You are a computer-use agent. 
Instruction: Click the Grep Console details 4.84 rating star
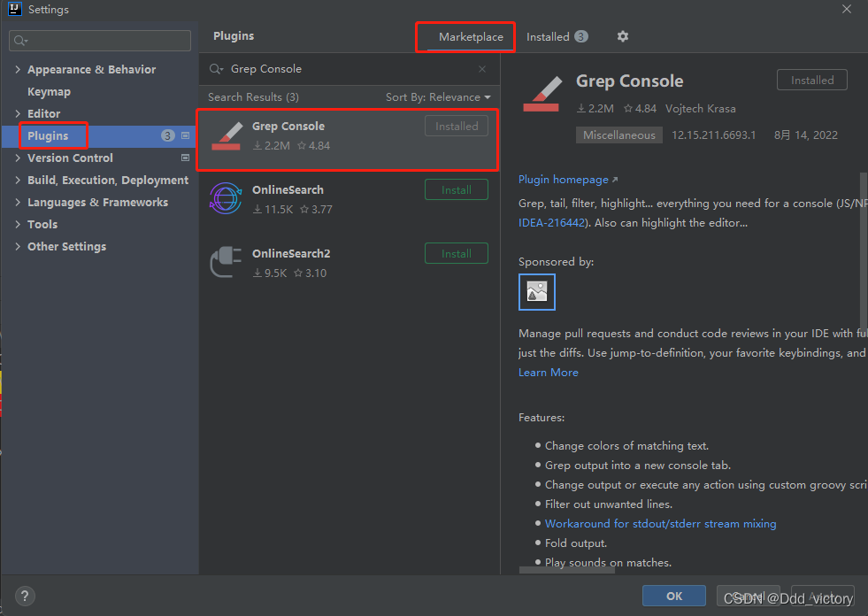pyautogui.click(x=628, y=109)
